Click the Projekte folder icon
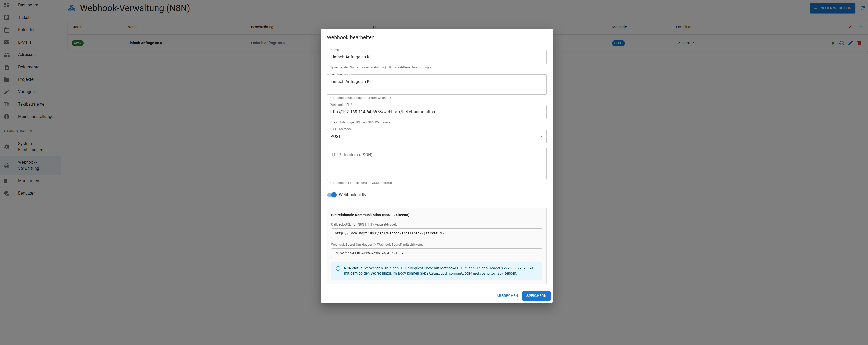The image size is (868, 345). coord(7,79)
